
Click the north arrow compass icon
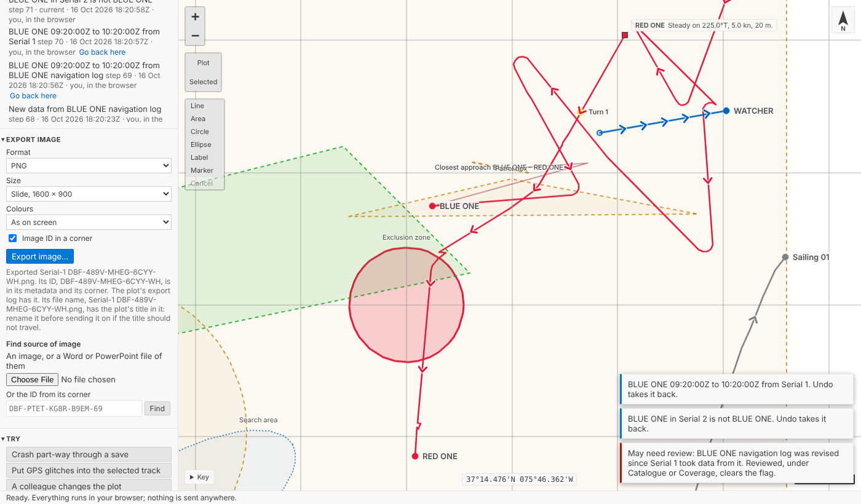tap(843, 20)
